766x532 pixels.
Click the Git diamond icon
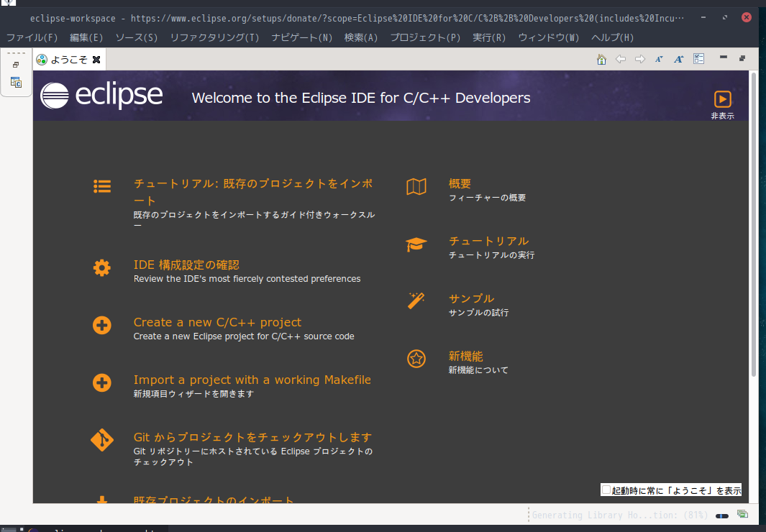[x=102, y=440]
